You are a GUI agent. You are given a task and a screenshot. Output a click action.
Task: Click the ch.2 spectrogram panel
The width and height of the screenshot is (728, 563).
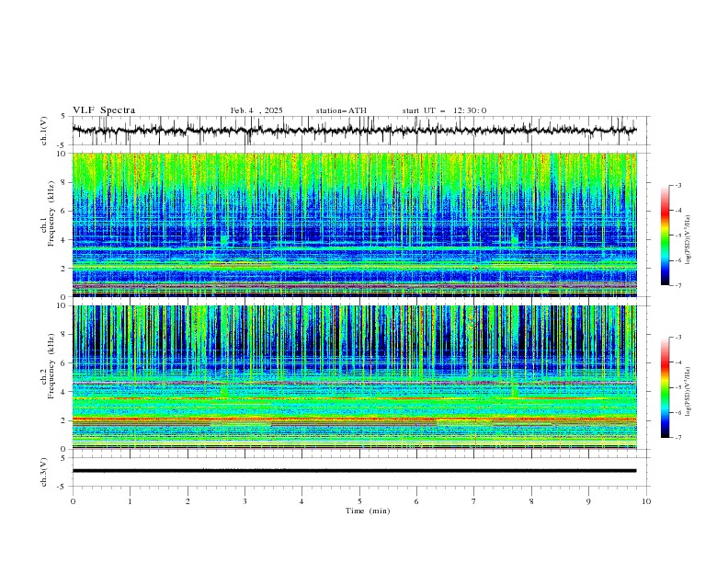(355, 377)
